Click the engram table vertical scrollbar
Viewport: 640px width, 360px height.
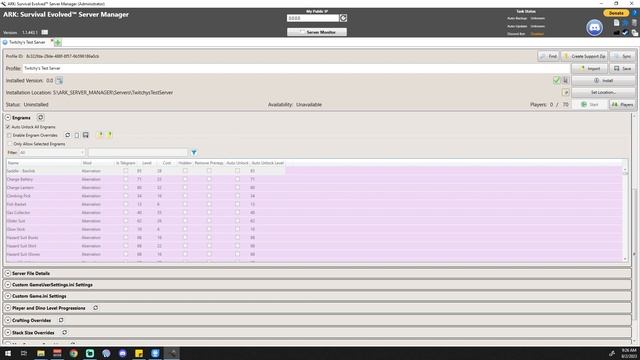click(x=625, y=214)
